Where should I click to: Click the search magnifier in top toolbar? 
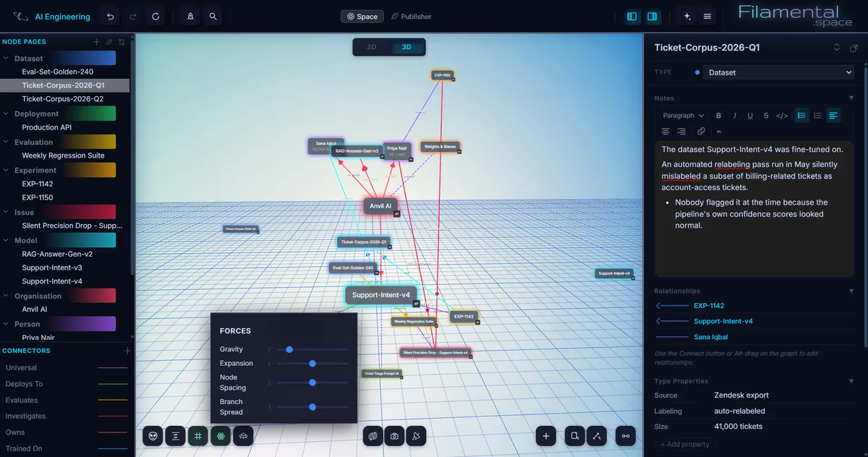[213, 16]
